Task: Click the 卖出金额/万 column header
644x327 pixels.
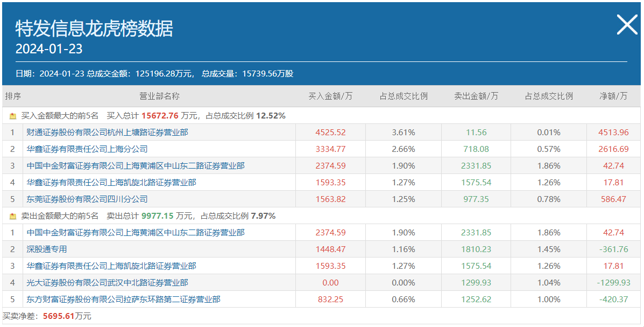Action: pyautogui.click(x=476, y=96)
